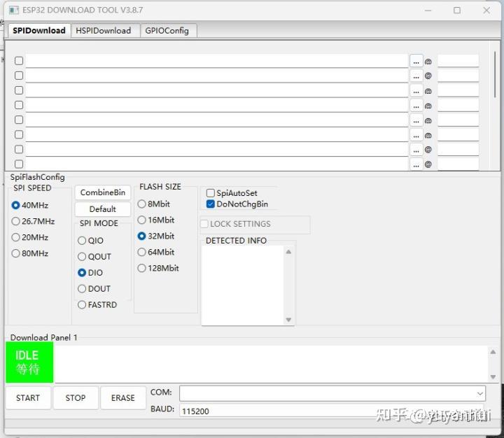Image resolution: width=504 pixels, height=438 pixels.
Task: Browse file for the sixth firmware row
Action: click(x=416, y=135)
